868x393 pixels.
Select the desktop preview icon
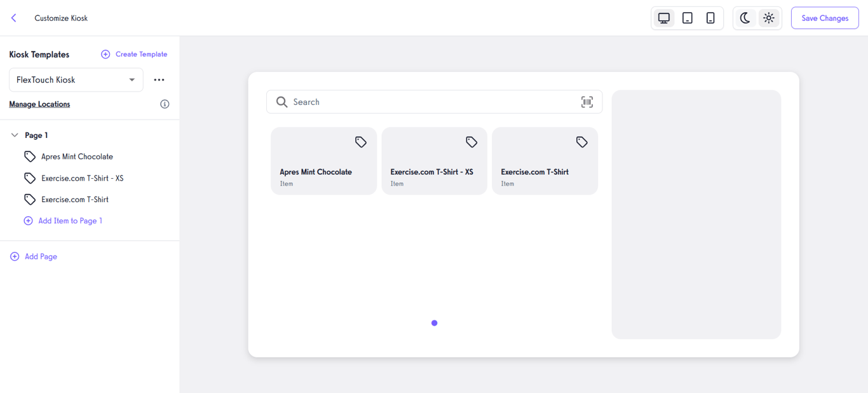(663, 18)
